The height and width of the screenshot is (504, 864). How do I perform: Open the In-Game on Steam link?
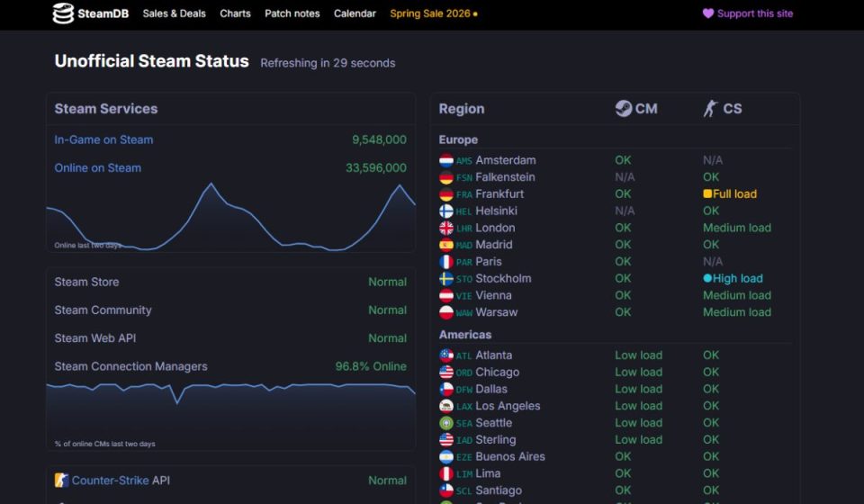(x=103, y=139)
